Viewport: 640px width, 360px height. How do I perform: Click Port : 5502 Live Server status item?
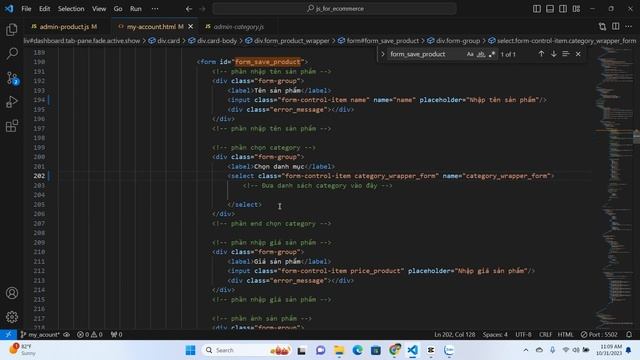pos(599,335)
